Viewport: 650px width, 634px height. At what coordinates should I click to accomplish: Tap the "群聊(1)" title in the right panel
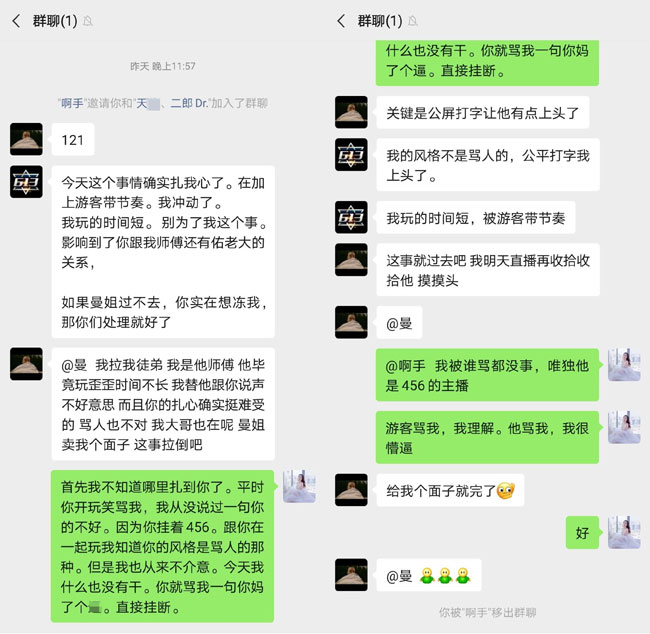(x=380, y=21)
